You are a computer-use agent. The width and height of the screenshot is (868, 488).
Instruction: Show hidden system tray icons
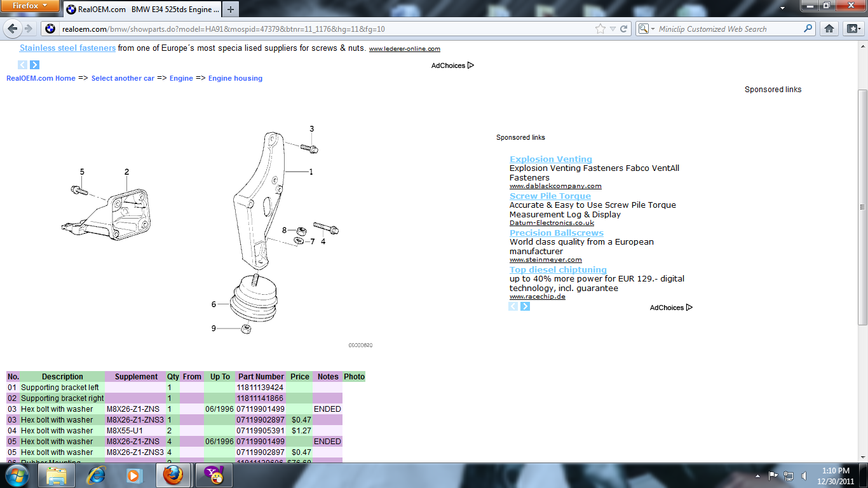pos(757,475)
